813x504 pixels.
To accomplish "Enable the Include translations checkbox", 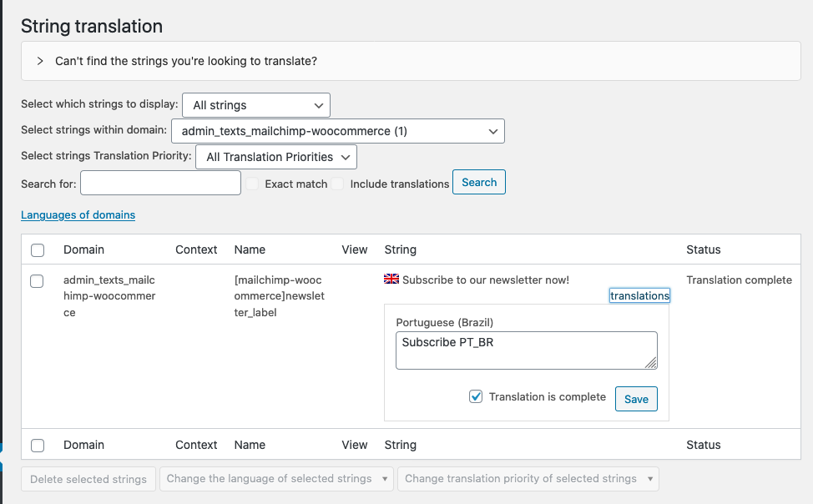I will 337,184.
